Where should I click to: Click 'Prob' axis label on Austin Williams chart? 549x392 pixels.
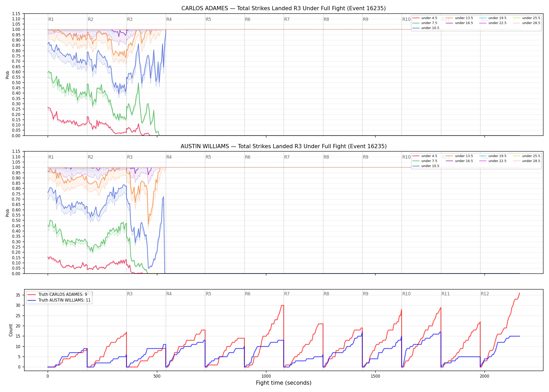8,213
